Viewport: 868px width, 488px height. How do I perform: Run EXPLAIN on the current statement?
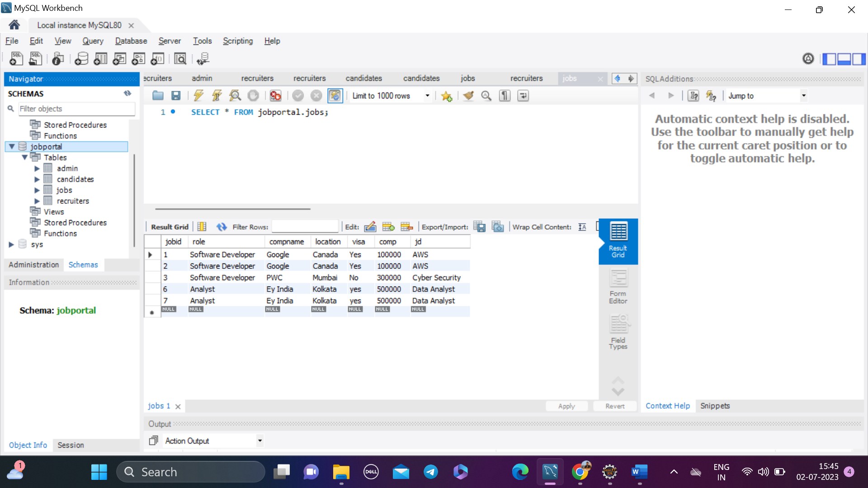pyautogui.click(x=235, y=96)
